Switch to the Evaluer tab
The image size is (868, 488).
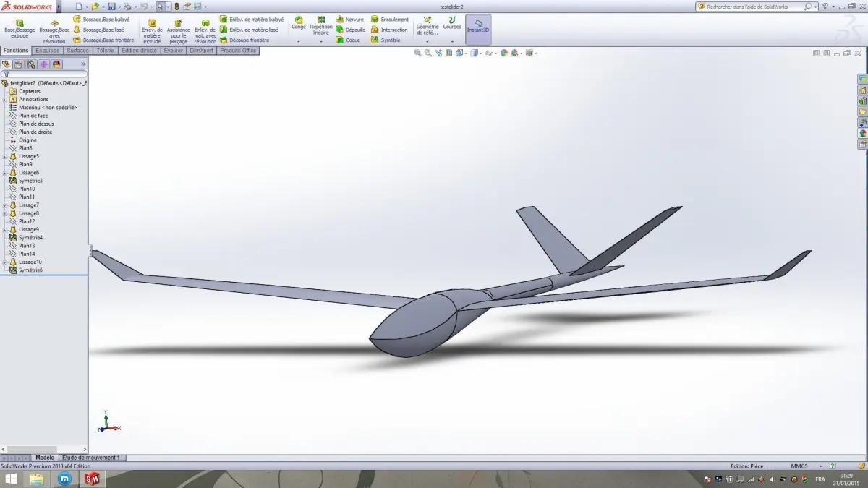tap(174, 51)
